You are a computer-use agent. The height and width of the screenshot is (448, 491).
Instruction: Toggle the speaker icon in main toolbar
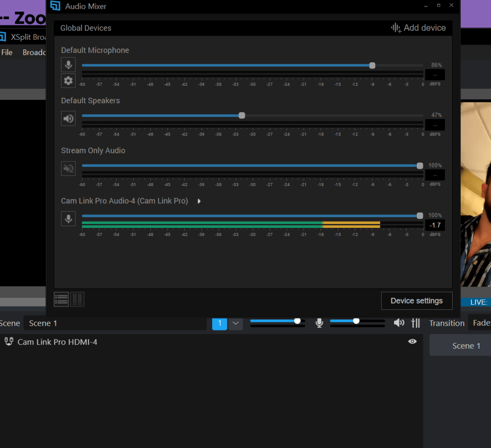point(399,323)
